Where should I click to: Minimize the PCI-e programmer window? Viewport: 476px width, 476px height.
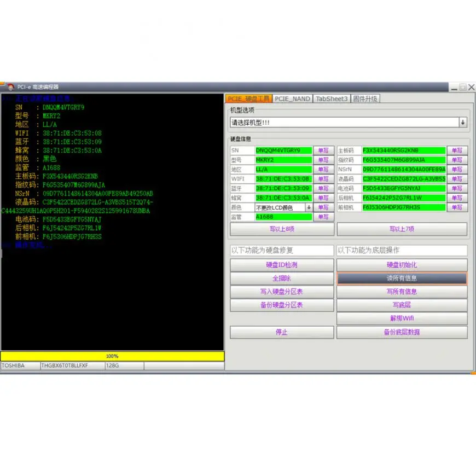tap(454, 88)
